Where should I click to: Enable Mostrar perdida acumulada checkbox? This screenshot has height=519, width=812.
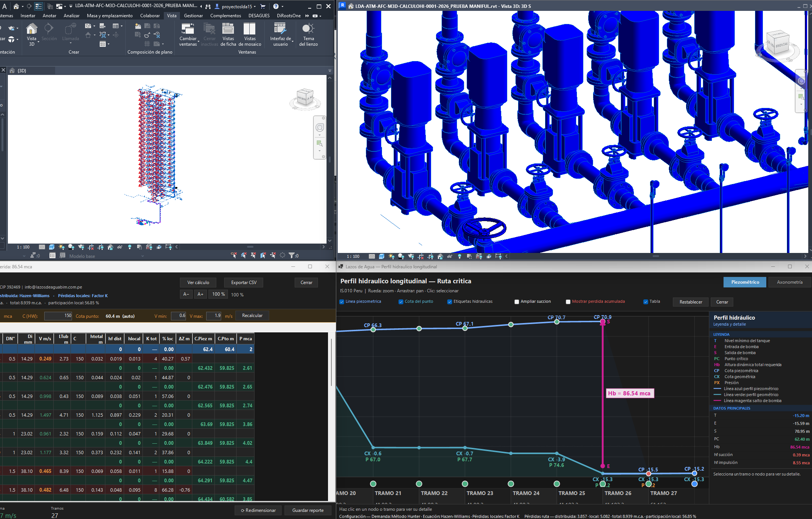(x=568, y=302)
